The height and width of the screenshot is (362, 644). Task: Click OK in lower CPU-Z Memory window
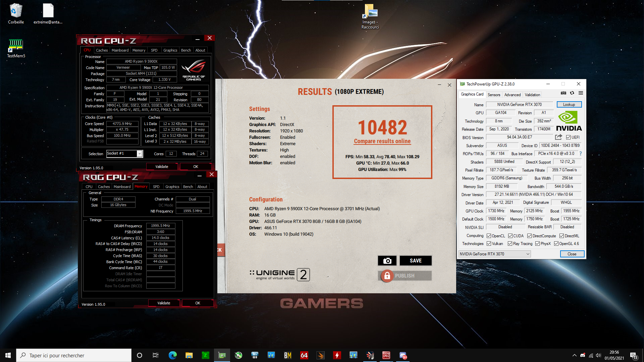click(x=198, y=303)
